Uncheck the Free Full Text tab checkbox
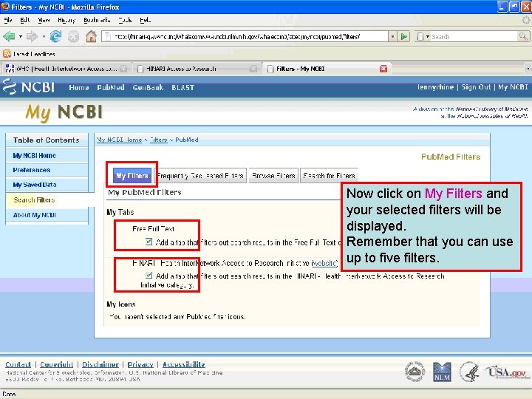The height and width of the screenshot is (399, 532). 149,242
